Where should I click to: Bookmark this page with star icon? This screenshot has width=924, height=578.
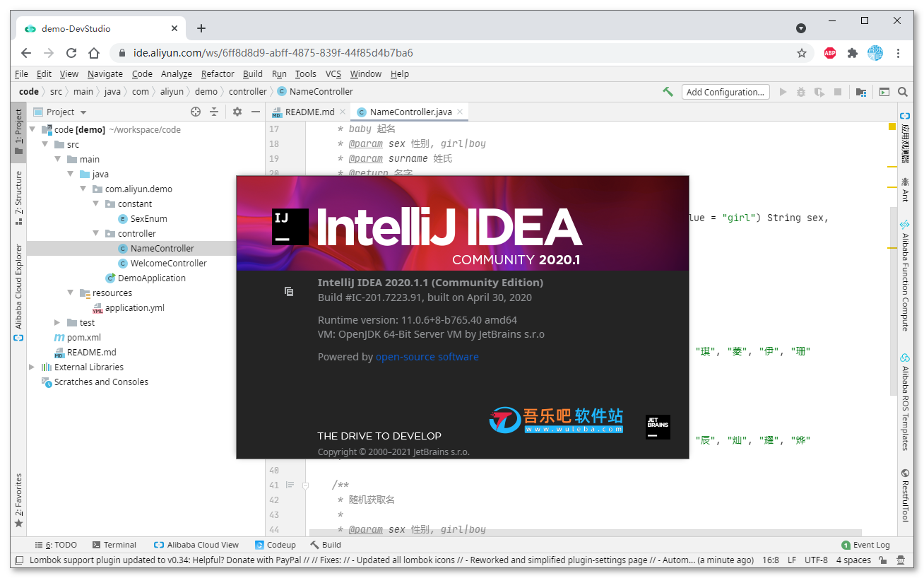click(802, 53)
